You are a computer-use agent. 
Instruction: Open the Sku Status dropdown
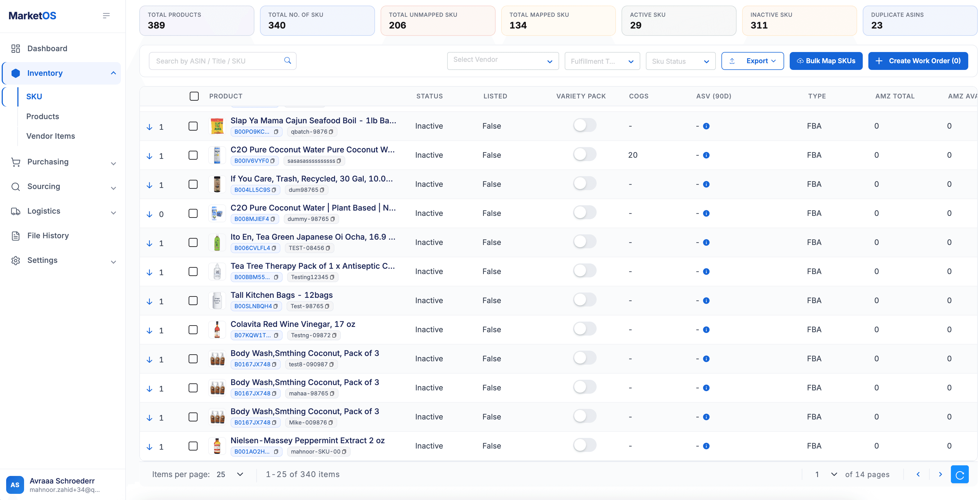pyautogui.click(x=680, y=61)
